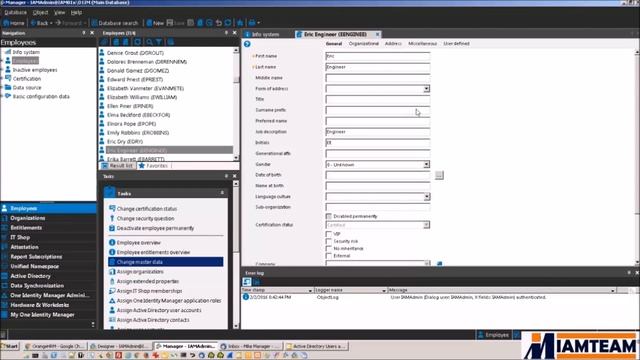
Task: Click the Employee overview task
Action: pyautogui.click(x=138, y=242)
